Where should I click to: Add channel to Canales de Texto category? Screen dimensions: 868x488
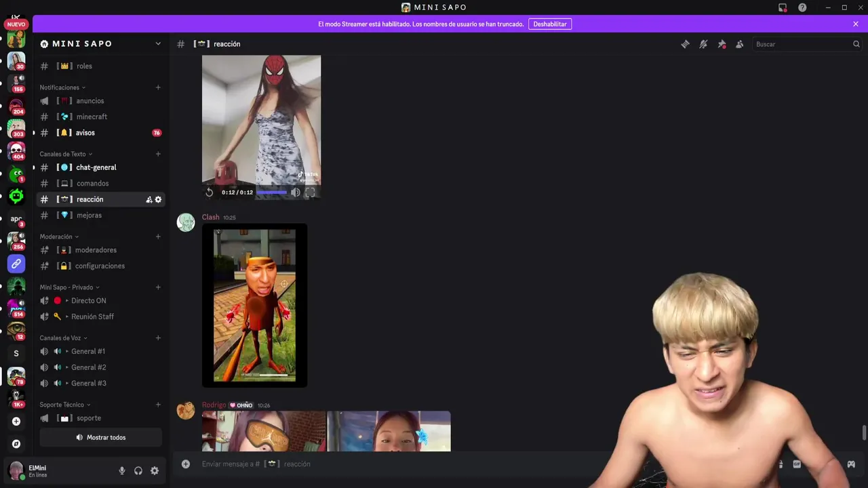pos(158,154)
